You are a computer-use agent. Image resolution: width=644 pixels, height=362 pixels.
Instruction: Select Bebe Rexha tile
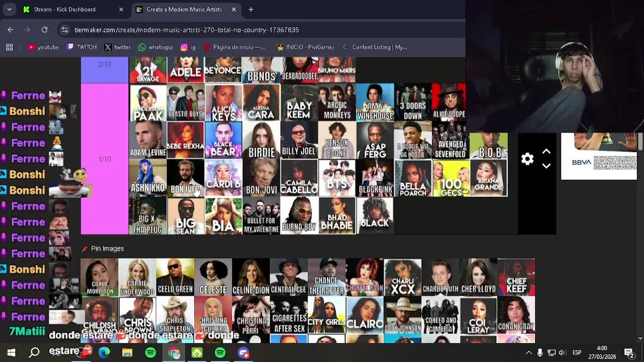186,140
